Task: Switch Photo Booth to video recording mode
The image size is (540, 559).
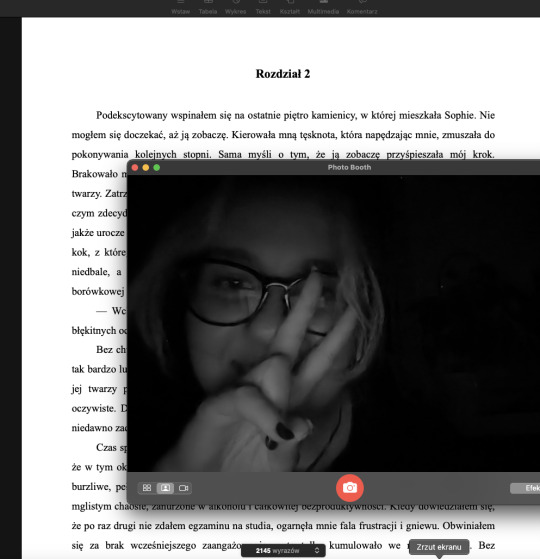Action: pyautogui.click(x=183, y=488)
